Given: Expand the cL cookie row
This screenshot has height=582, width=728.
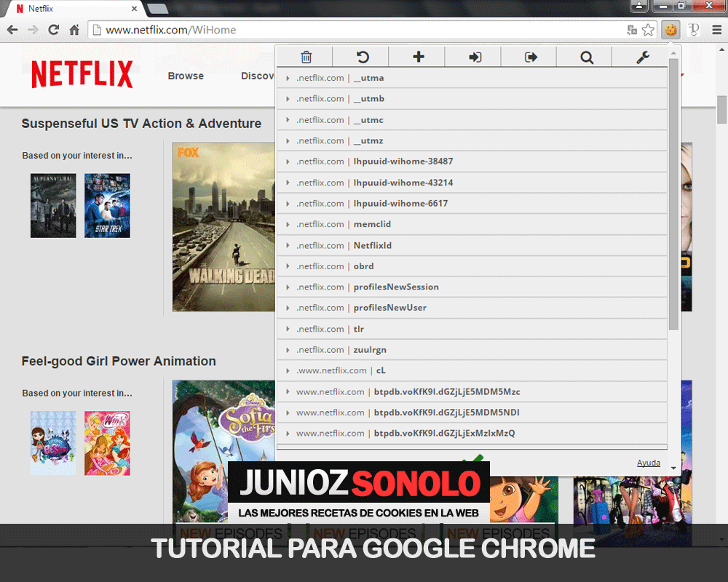Looking at the screenshot, I should tap(472, 370).
